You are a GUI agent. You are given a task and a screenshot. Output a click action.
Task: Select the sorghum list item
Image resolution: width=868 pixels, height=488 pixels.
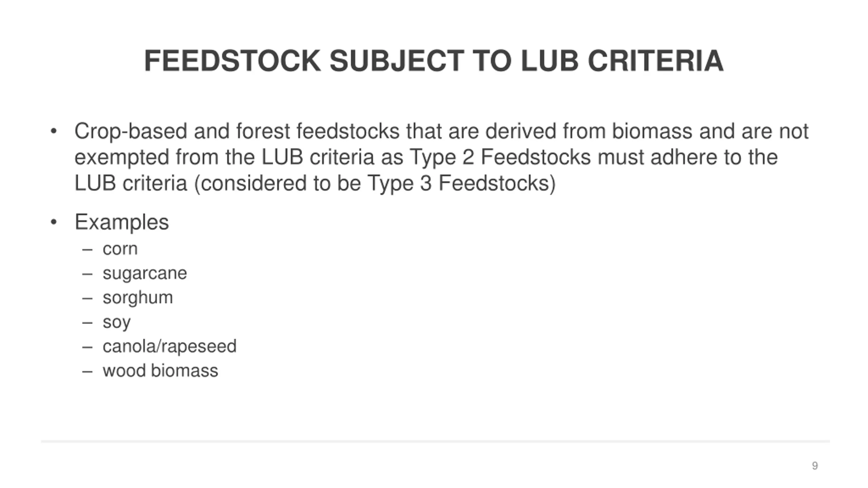(138, 298)
